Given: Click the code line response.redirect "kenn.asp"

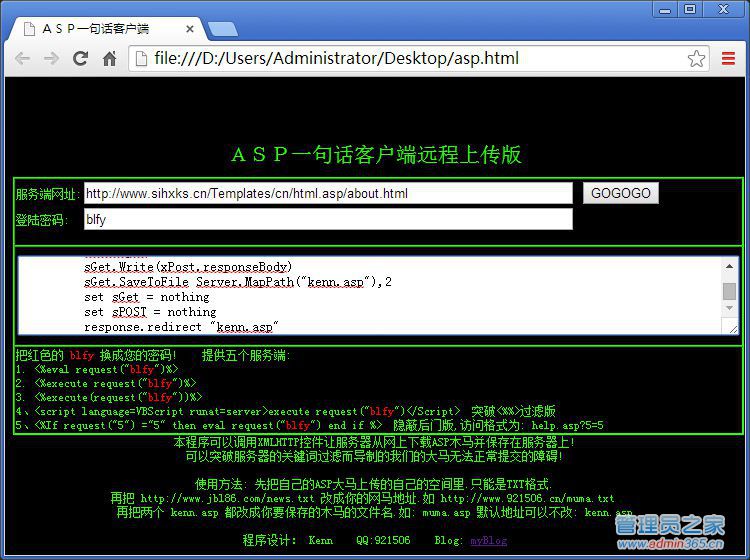Looking at the screenshot, I should (181, 327).
